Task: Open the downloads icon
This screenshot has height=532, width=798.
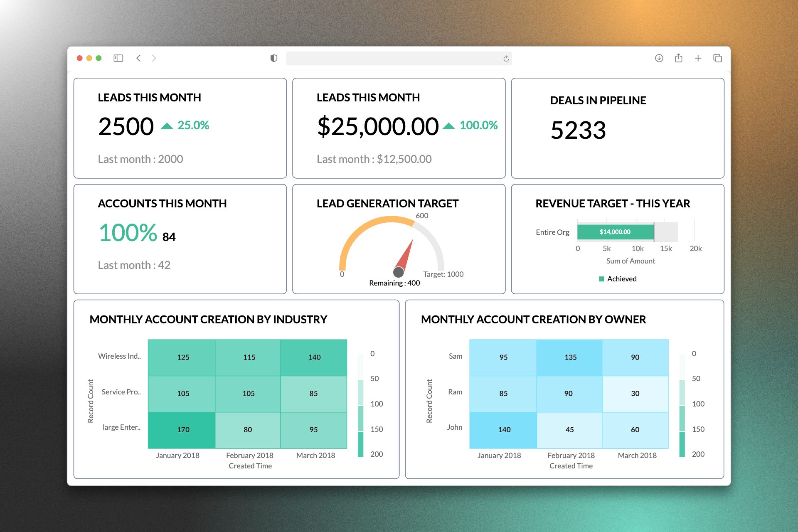Action: pos(659,58)
